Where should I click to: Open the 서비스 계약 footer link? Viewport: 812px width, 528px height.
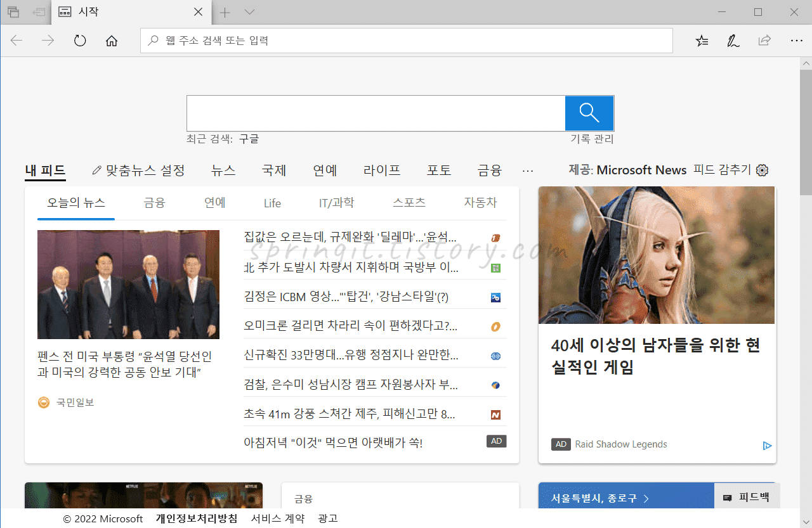pos(278,518)
